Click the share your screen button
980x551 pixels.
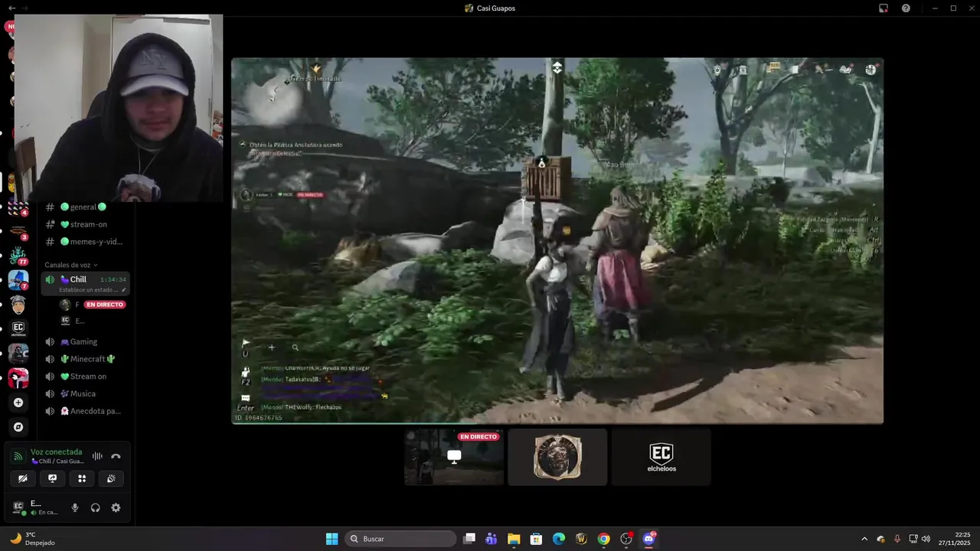click(52, 478)
